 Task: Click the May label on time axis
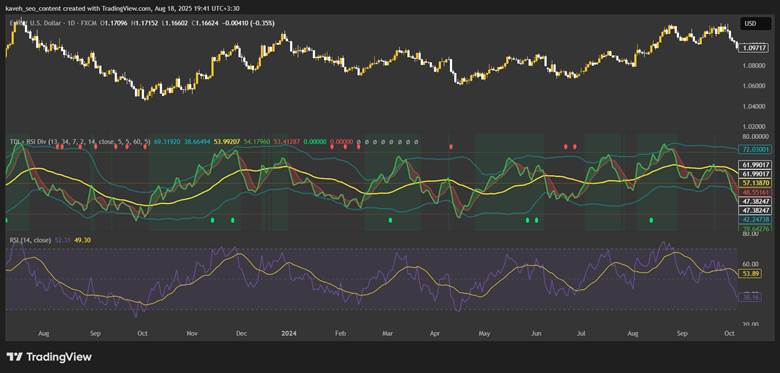[485, 334]
